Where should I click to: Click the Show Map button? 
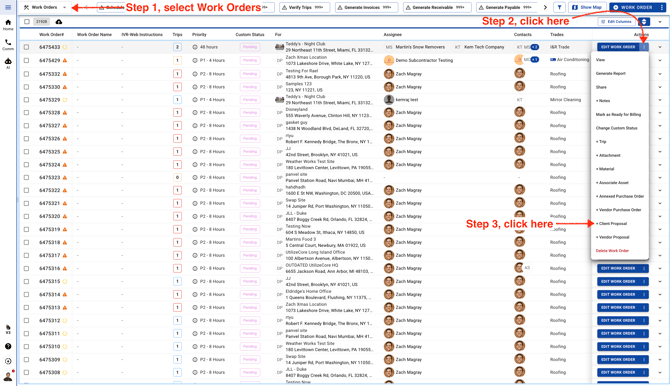tap(587, 7)
